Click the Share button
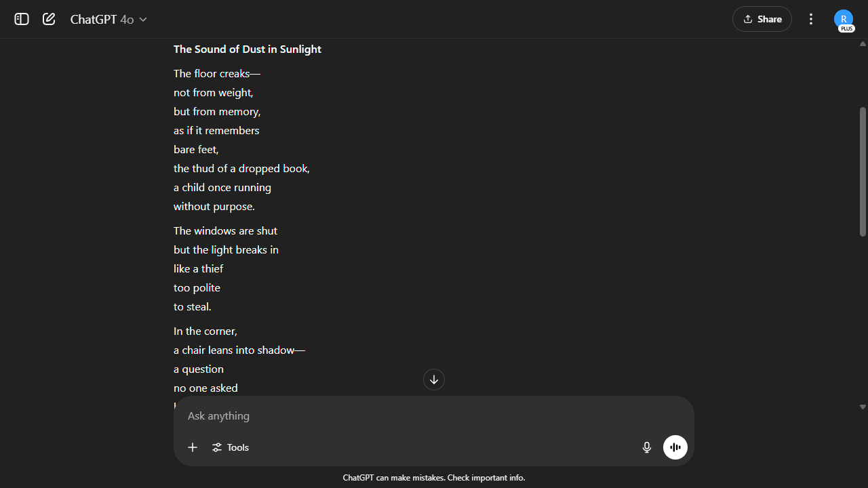 (762, 19)
